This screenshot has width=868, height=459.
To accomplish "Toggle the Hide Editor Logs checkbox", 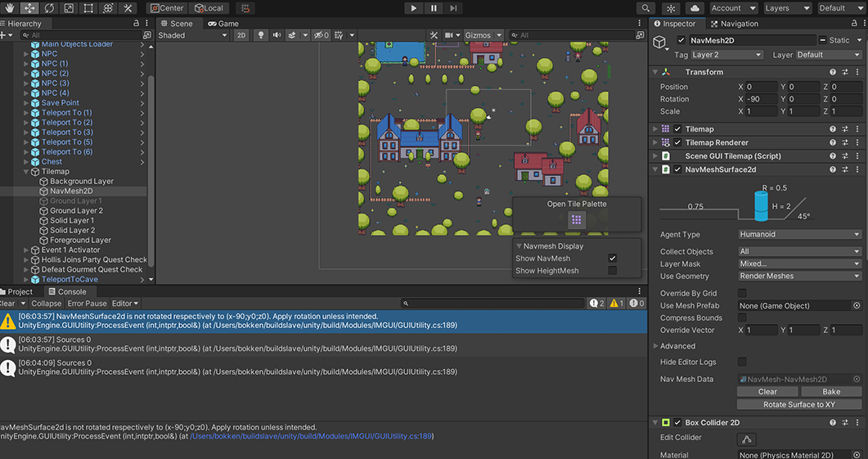I will 742,362.
